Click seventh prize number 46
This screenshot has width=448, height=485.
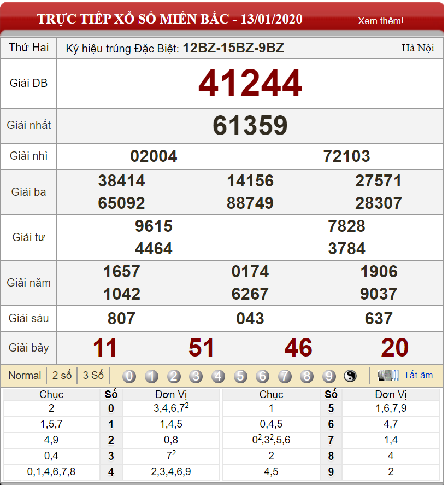(298, 348)
